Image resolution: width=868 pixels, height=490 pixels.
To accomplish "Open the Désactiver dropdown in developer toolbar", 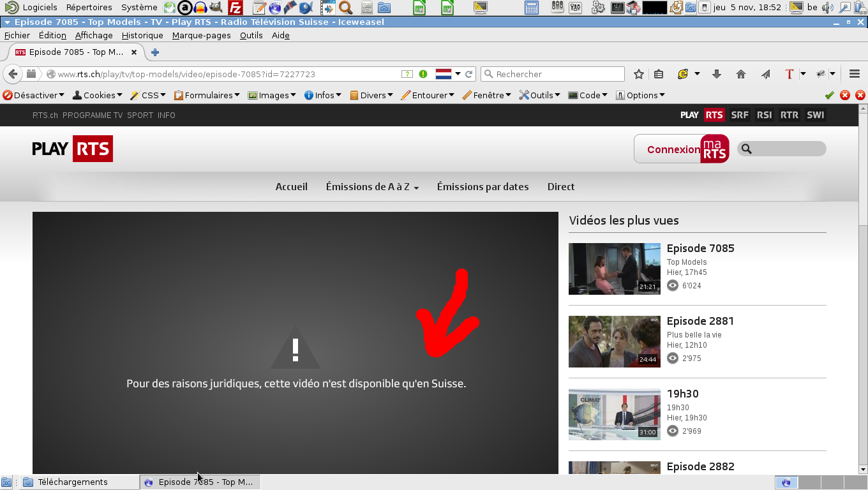I will pyautogui.click(x=34, y=95).
